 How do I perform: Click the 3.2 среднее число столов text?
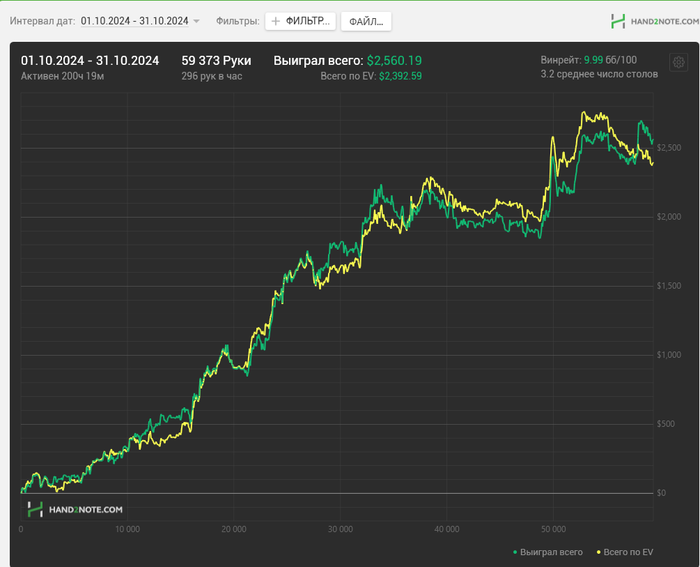coord(599,74)
